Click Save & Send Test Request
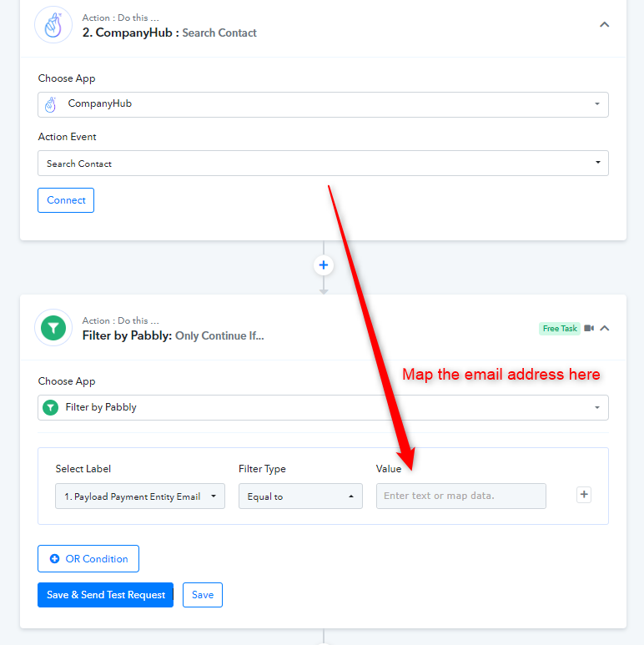Image resolution: width=644 pixels, height=645 pixels. pos(105,595)
